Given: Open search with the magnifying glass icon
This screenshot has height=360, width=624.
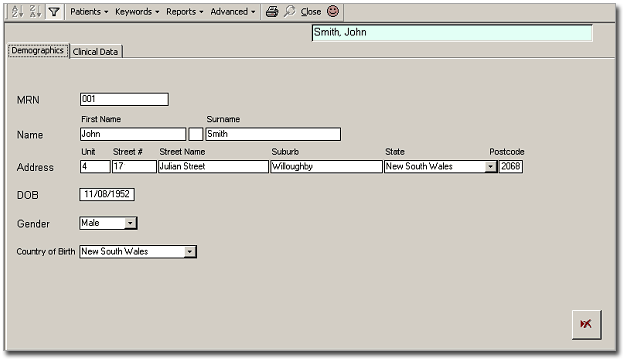Looking at the screenshot, I should click(290, 12).
